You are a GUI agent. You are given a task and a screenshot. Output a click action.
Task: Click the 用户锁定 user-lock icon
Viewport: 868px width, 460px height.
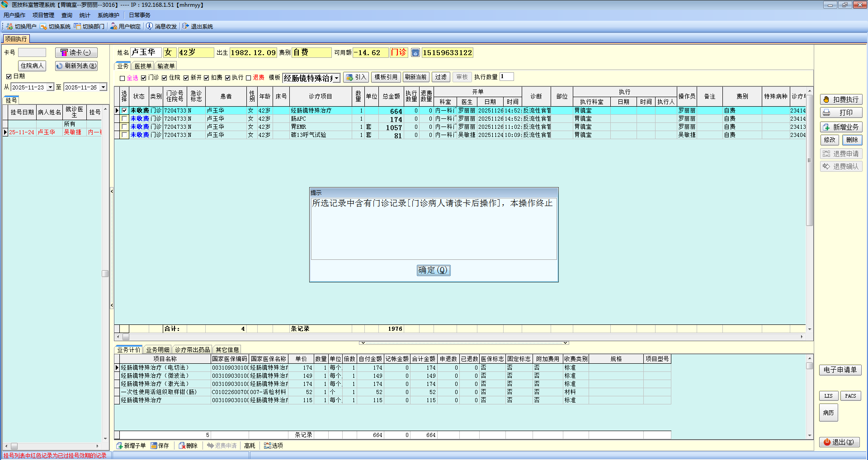113,26
